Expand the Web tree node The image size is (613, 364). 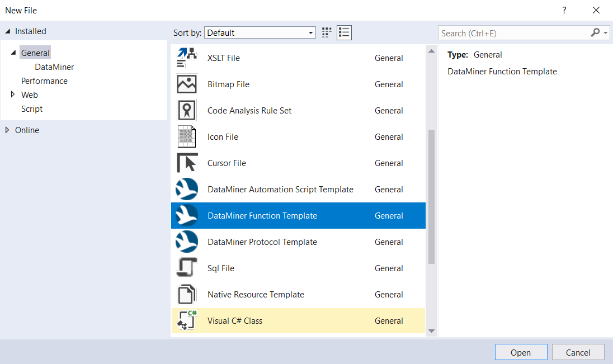point(12,94)
